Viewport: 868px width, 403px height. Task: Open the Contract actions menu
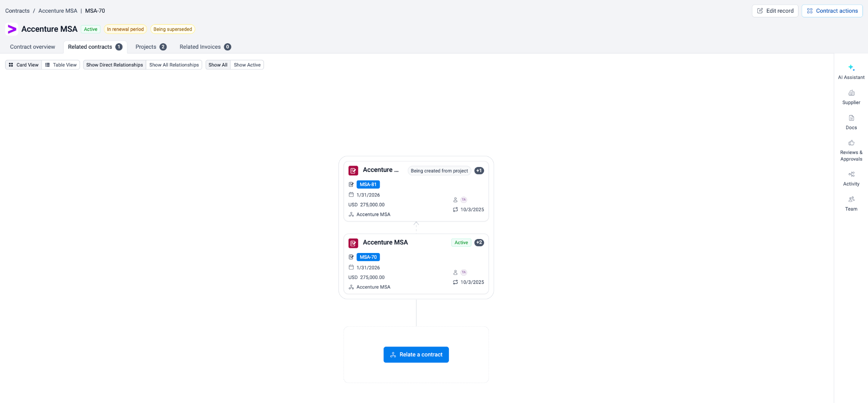832,11
